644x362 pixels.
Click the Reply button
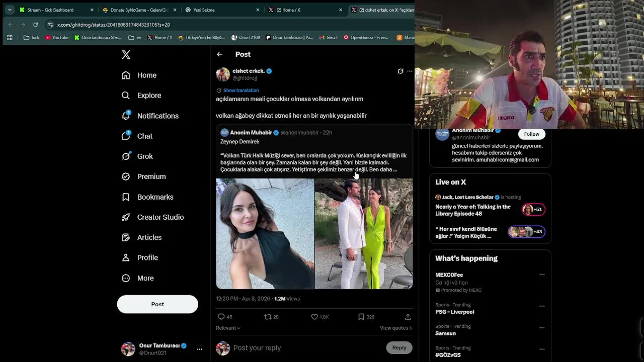tap(399, 347)
